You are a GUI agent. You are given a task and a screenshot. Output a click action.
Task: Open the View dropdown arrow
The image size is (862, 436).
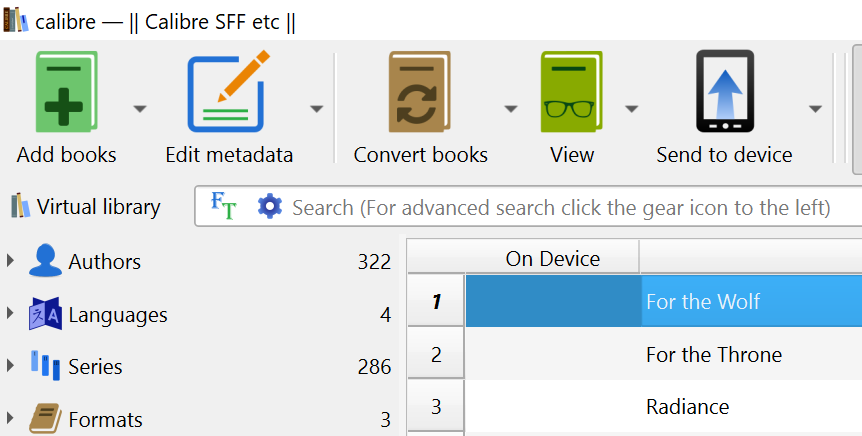tap(632, 109)
